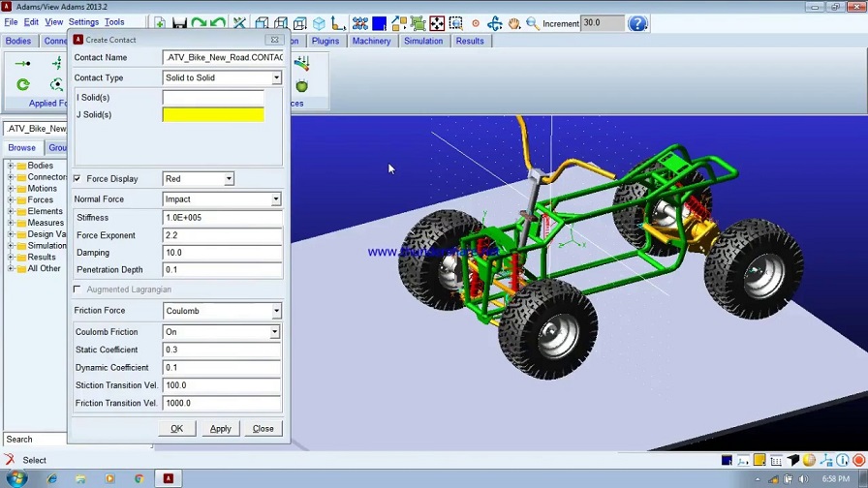Viewport: 868px width, 488px height.
Task: Click the I Solid(s) input field
Action: tap(213, 98)
